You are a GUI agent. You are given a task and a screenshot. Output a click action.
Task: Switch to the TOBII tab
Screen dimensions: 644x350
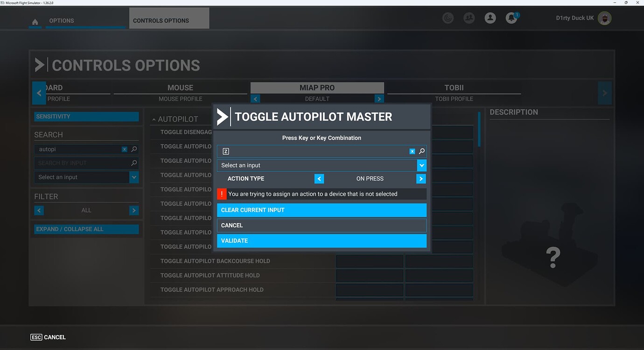point(454,88)
